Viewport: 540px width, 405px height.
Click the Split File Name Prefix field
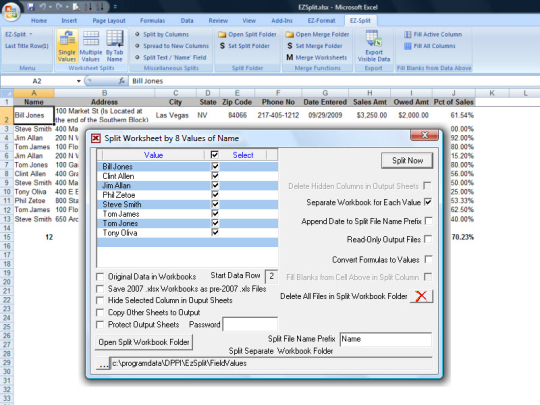[386, 339]
